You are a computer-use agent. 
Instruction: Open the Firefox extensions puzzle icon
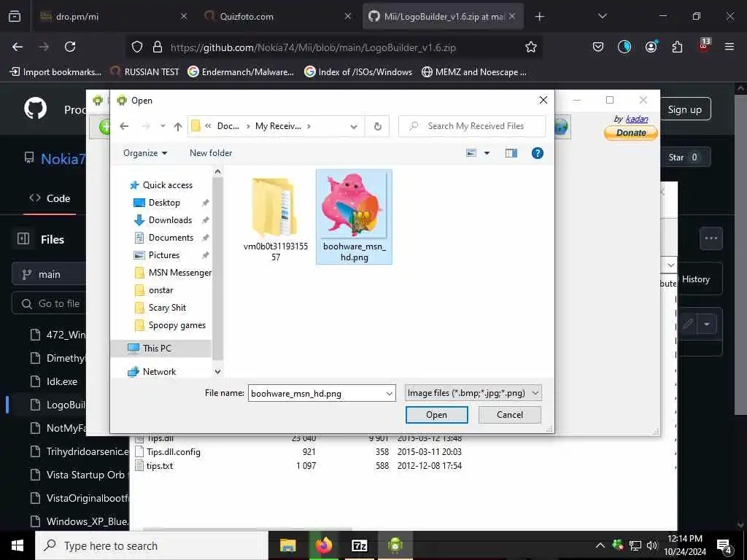click(677, 47)
